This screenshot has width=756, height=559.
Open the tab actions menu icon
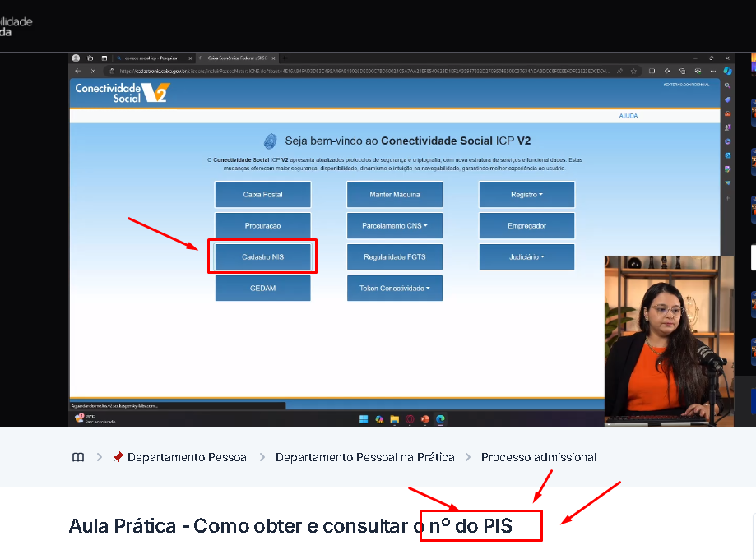point(104,58)
